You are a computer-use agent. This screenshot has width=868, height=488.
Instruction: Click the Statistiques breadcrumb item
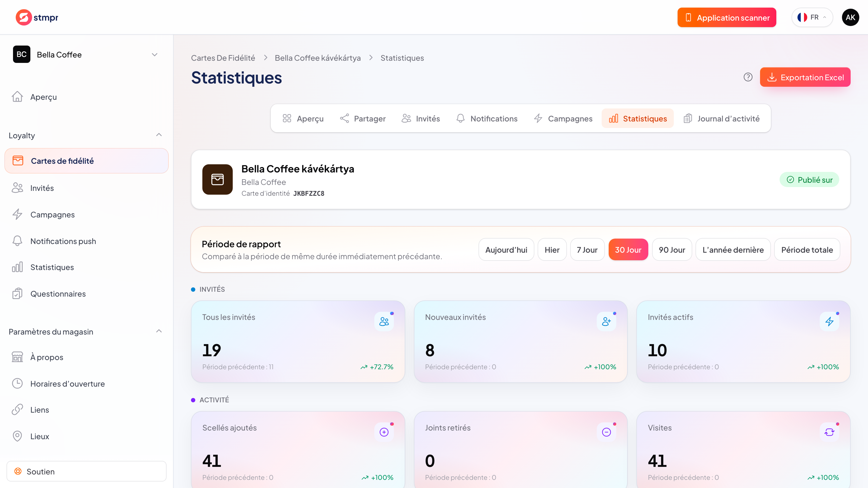402,58
